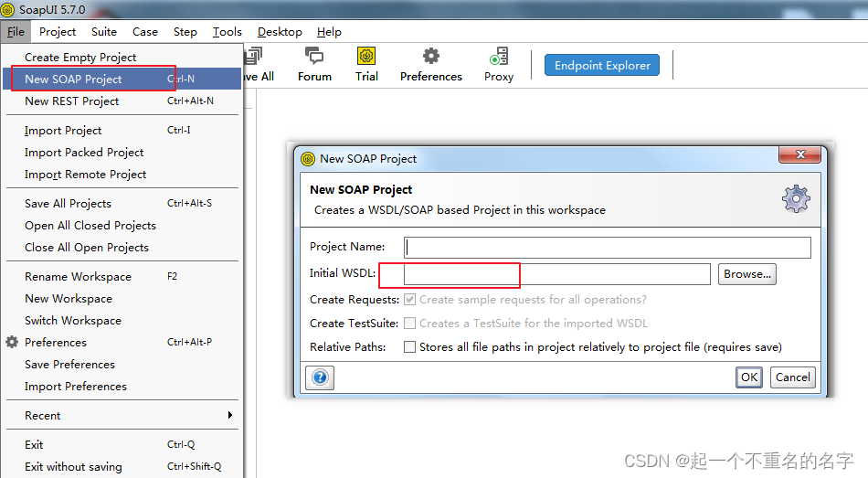Viewport: 868px width, 478px height.
Task: Click the Proxy toolbar icon
Action: pos(499,65)
